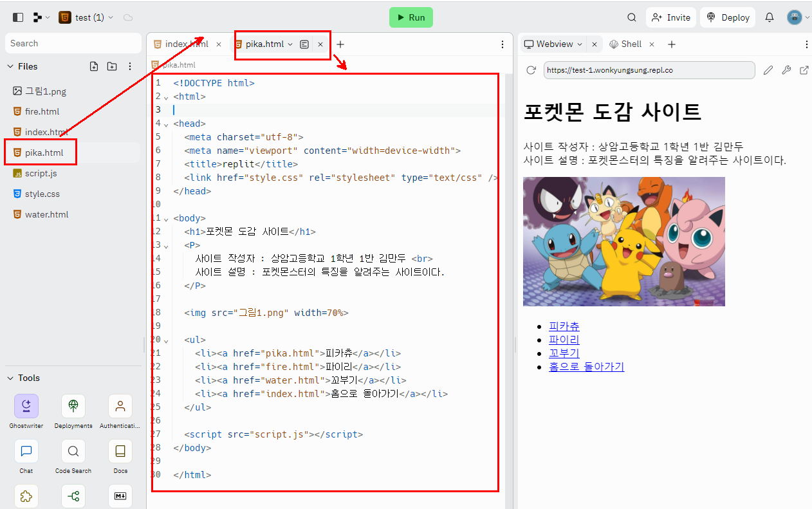Fold the ul block at line 20

coord(166,340)
